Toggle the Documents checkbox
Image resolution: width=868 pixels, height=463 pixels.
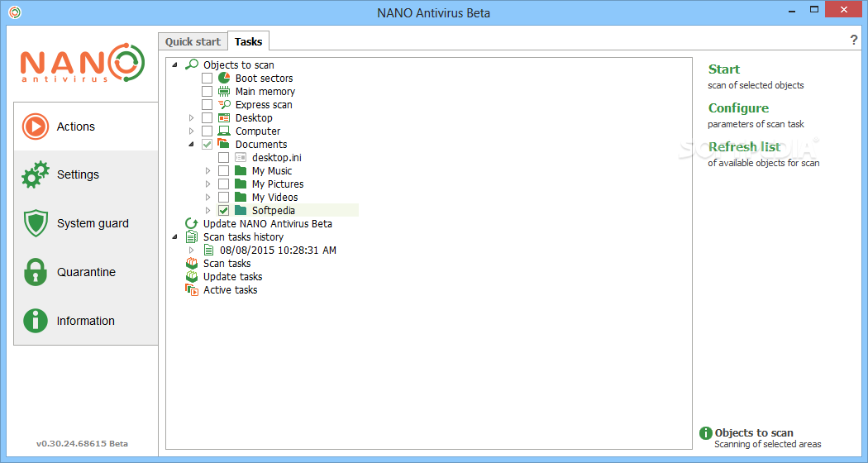coord(207,145)
